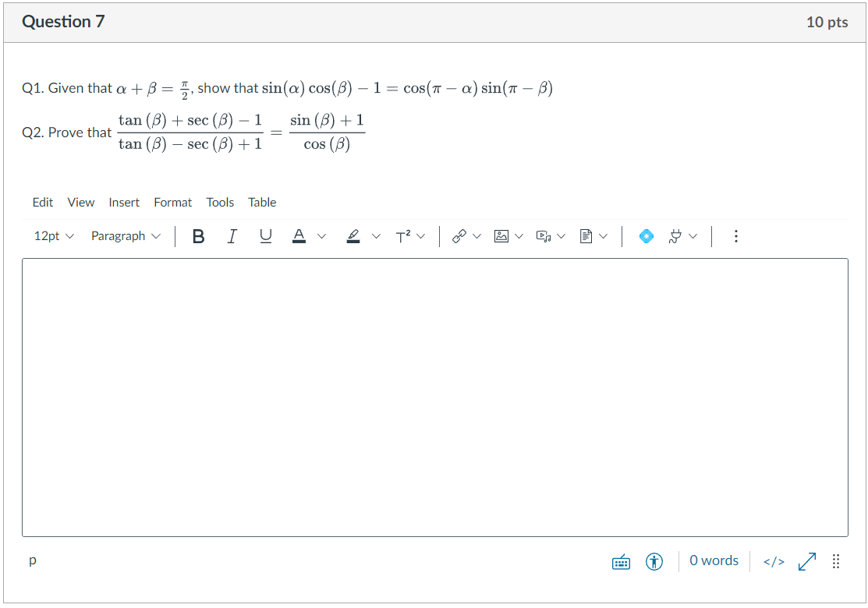Insert a link with the chain icon

(x=459, y=236)
